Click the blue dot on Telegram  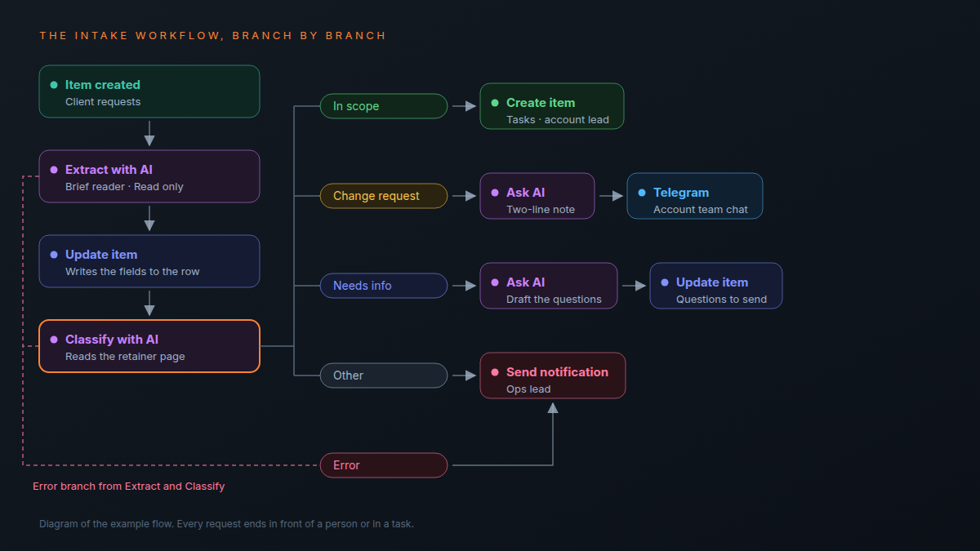642,193
